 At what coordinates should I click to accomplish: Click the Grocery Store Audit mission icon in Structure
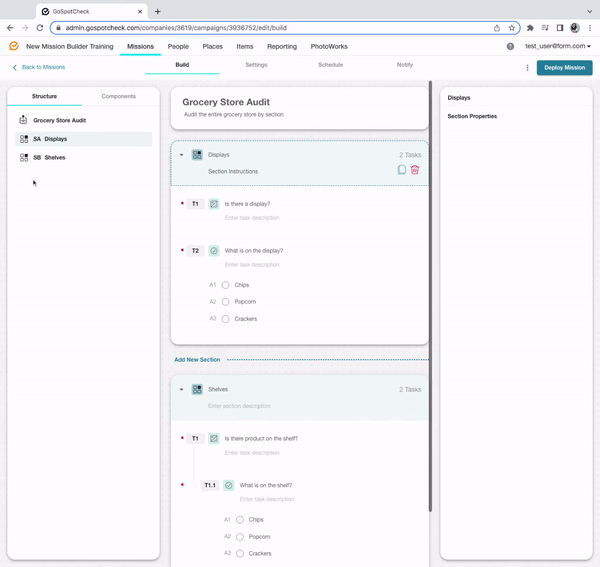pos(23,120)
